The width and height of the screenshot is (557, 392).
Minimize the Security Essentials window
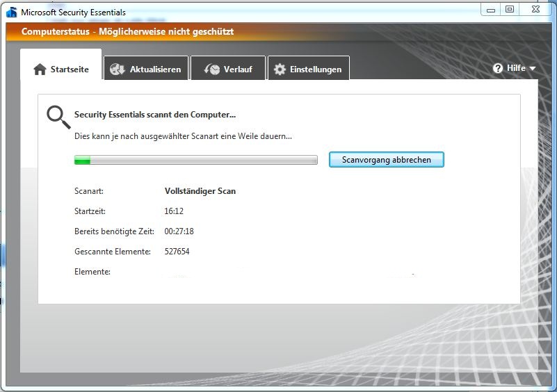[x=491, y=10]
